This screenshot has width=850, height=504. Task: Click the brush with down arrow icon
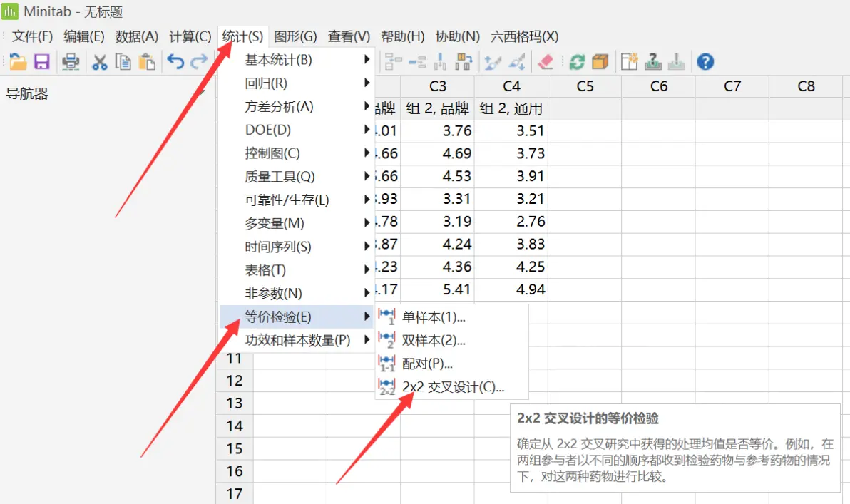(x=516, y=62)
